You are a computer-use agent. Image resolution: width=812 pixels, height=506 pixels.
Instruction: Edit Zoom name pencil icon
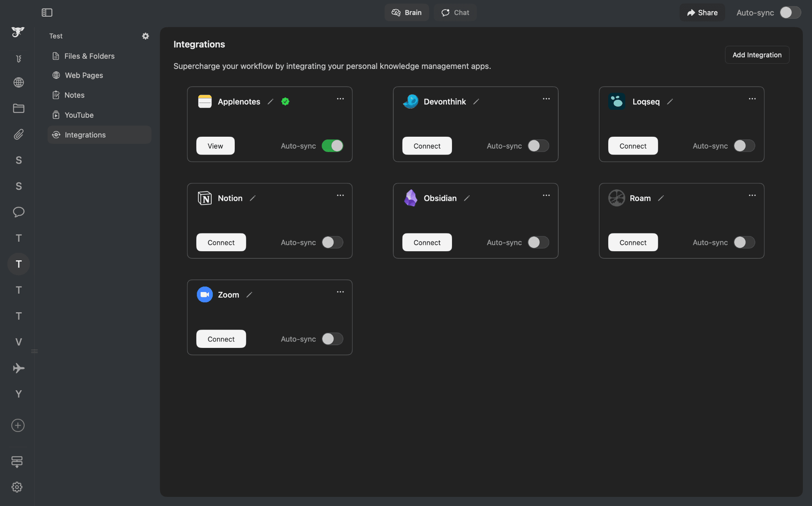pos(249,295)
